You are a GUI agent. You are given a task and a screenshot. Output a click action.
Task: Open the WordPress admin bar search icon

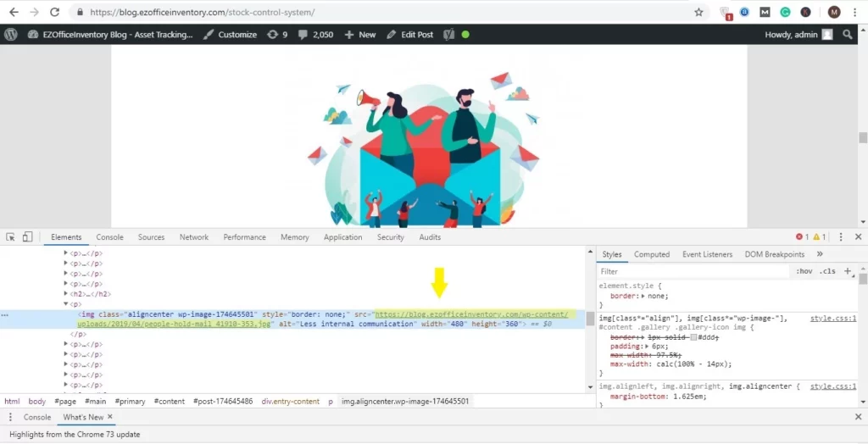click(848, 35)
